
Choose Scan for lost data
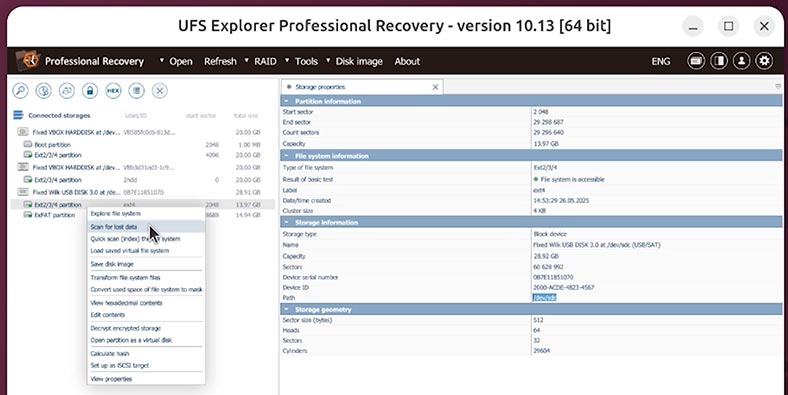click(146, 227)
